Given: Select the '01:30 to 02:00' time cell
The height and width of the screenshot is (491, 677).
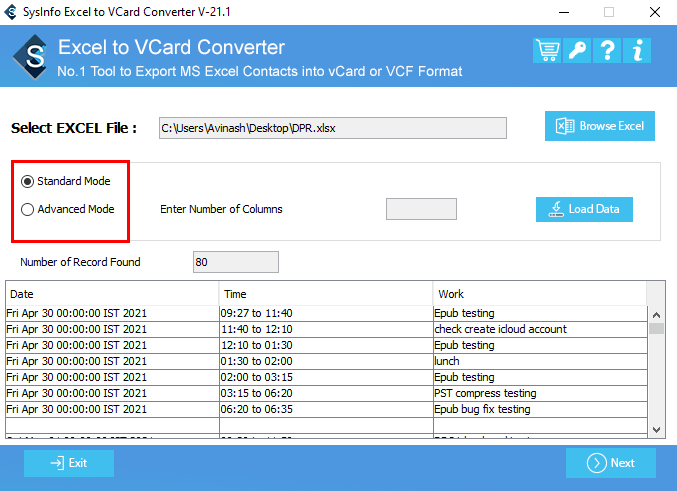Looking at the screenshot, I should (x=326, y=361).
